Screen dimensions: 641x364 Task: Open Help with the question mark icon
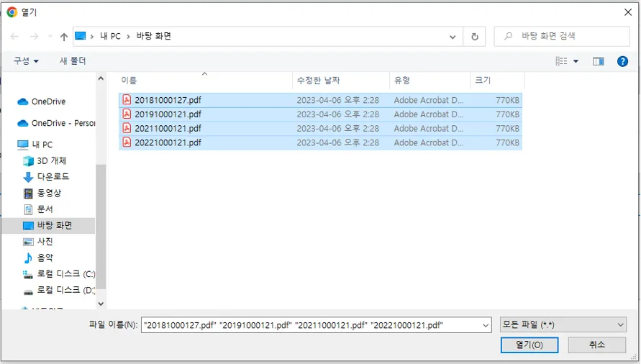coord(622,61)
